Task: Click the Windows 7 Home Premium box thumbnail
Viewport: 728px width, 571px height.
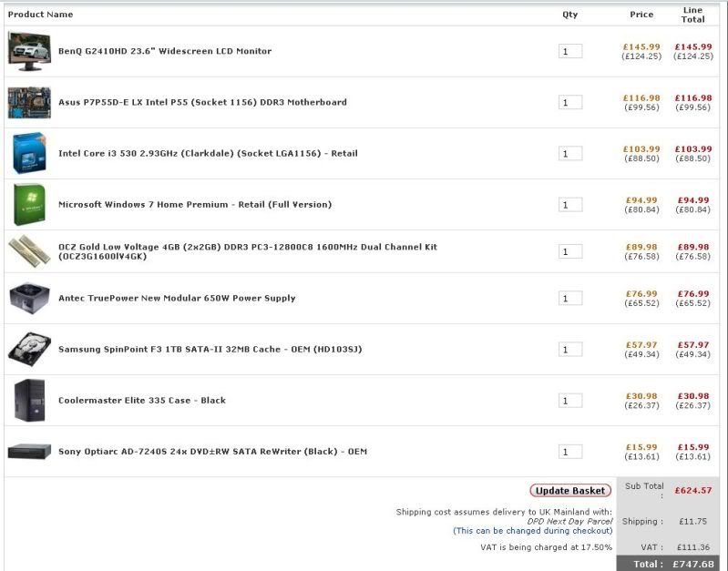Action: click(x=29, y=205)
